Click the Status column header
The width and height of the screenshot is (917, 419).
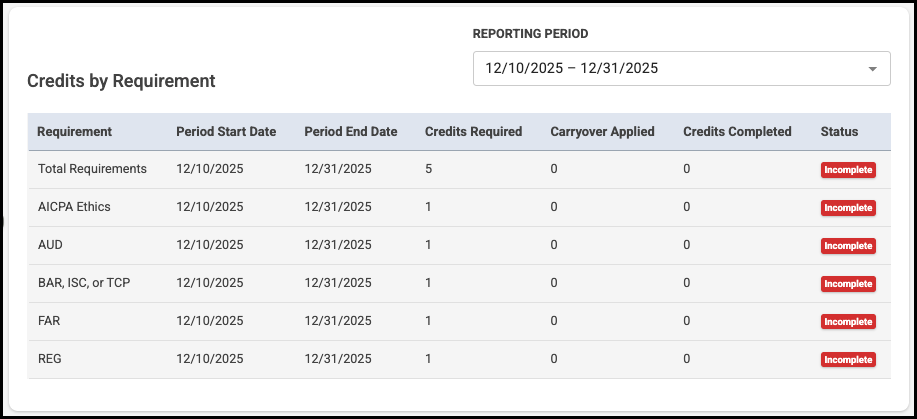coord(839,132)
